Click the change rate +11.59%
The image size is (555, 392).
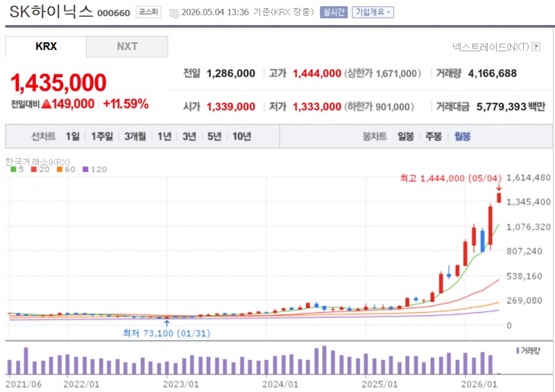click(126, 104)
